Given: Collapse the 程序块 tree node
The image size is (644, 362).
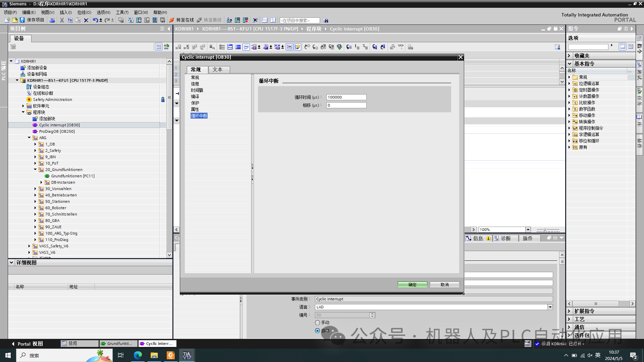Looking at the screenshot, I should (x=23, y=112).
